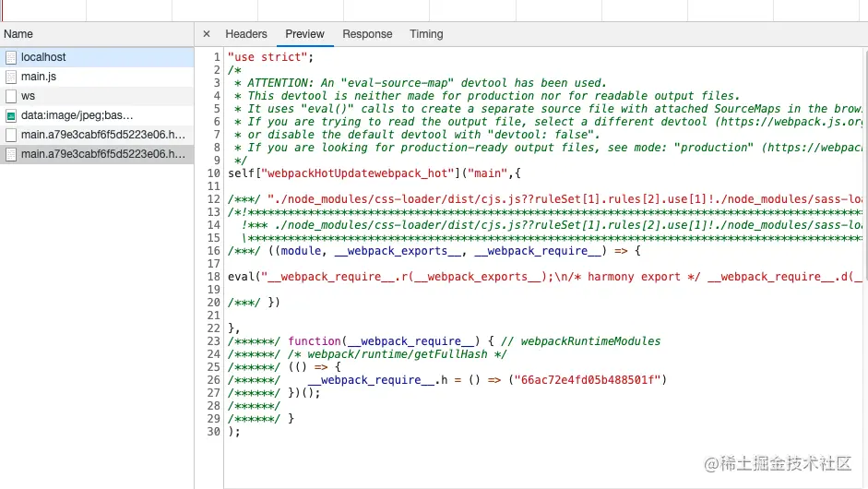The width and height of the screenshot is (868, 489).
Task: Click the blank file icon beside ws
Action: click(11, 96)
